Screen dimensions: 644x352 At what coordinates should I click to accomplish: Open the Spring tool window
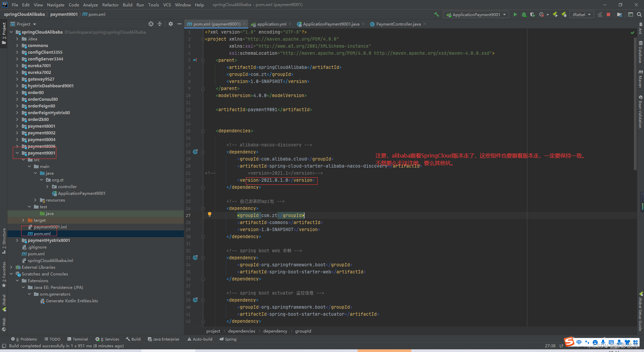pos(228,339)
